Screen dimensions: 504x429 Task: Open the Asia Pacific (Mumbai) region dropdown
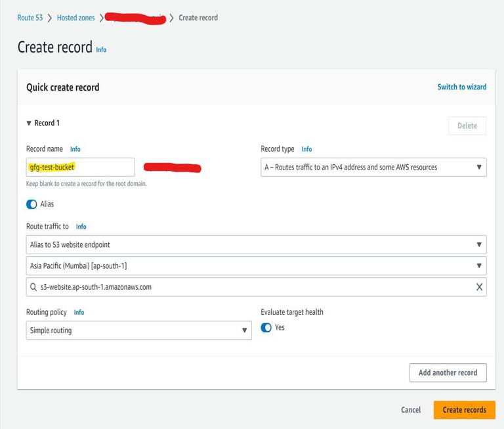257,266
